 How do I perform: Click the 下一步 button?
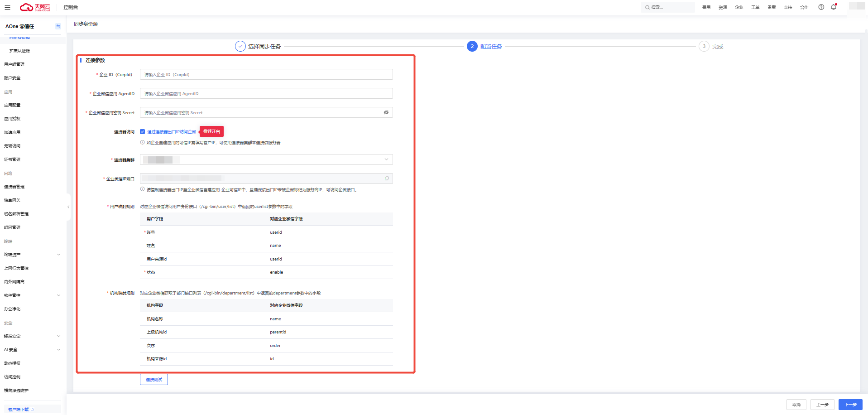coord(850,405)
